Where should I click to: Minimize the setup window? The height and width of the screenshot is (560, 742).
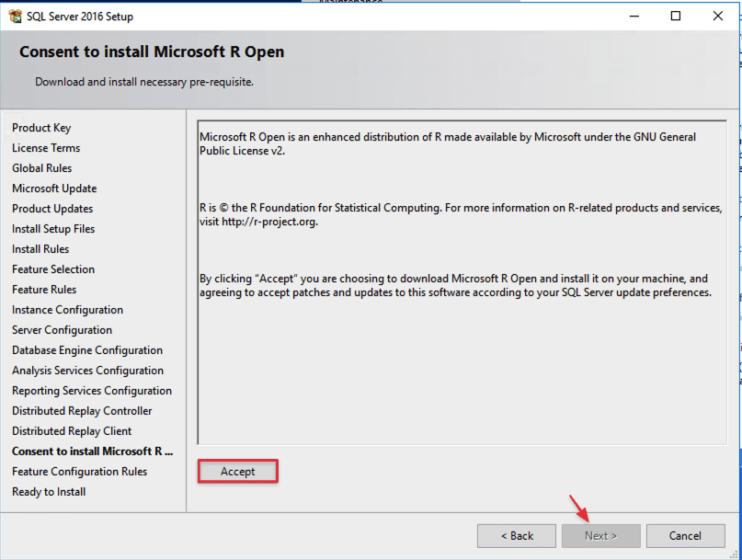tap(634, 16)
